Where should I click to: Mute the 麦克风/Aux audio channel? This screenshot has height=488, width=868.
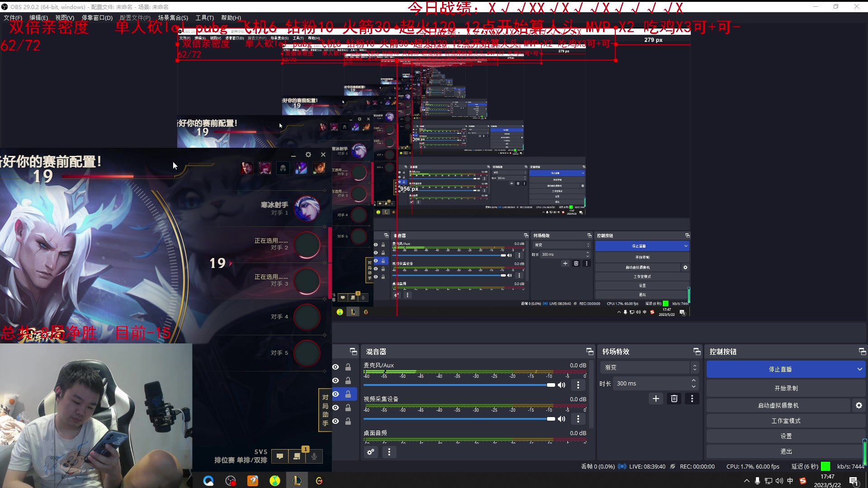pyautogui.click(x=561, y=385)
